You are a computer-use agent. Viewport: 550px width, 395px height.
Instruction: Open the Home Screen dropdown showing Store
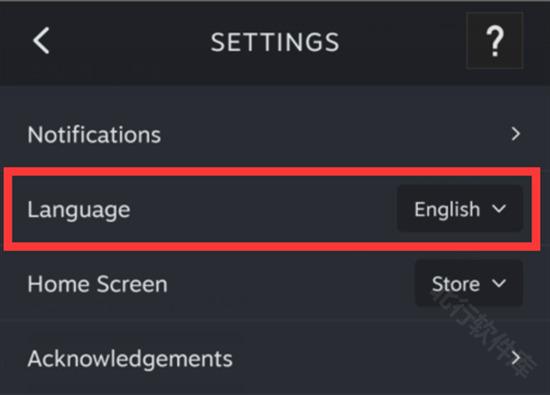(x=469, y=283)
